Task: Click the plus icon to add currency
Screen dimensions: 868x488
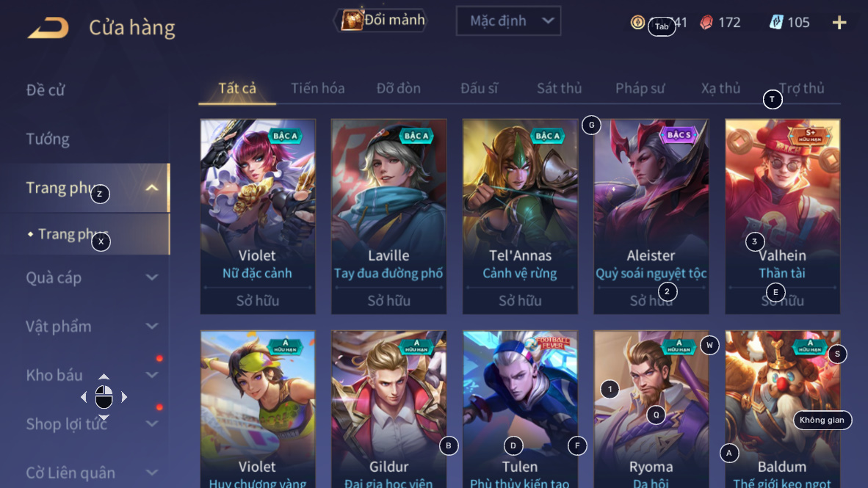Action: click(x=839, y=22)
